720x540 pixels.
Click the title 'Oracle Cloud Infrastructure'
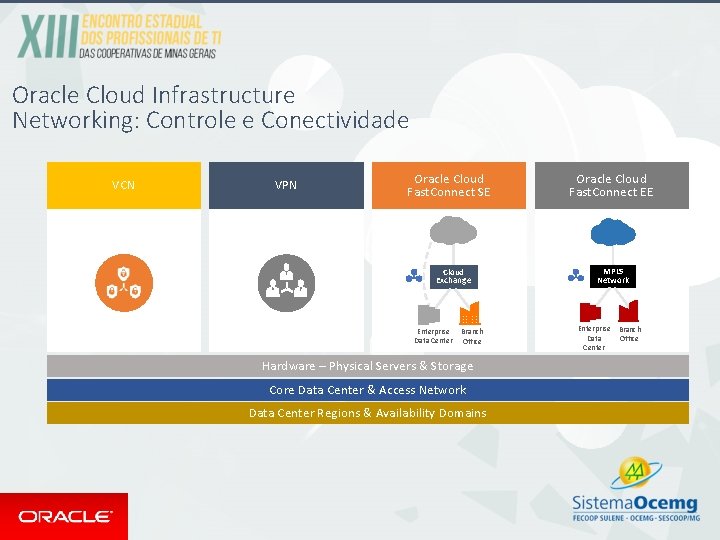pyautogui.click(x=154, y=96)
